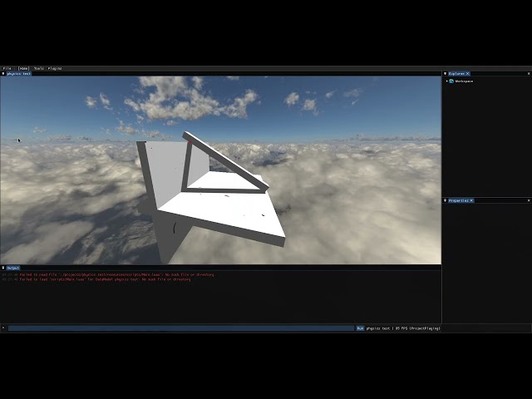Select the Explorer tab

456,74
